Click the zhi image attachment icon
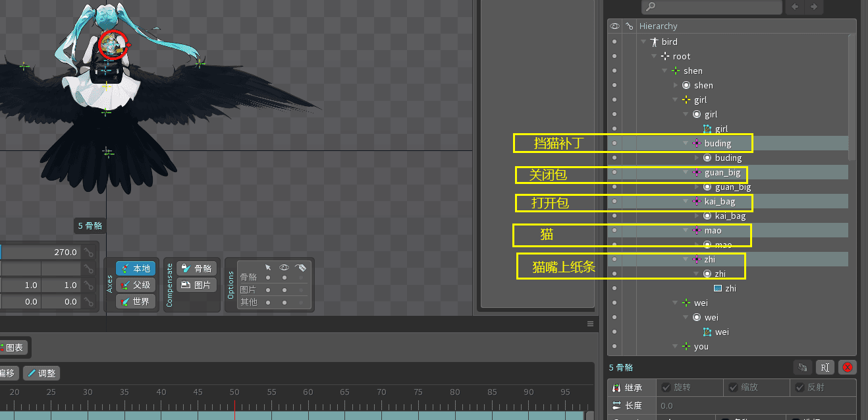The height and width of the screenshot is (420, 868). click(x=718, y=289)
